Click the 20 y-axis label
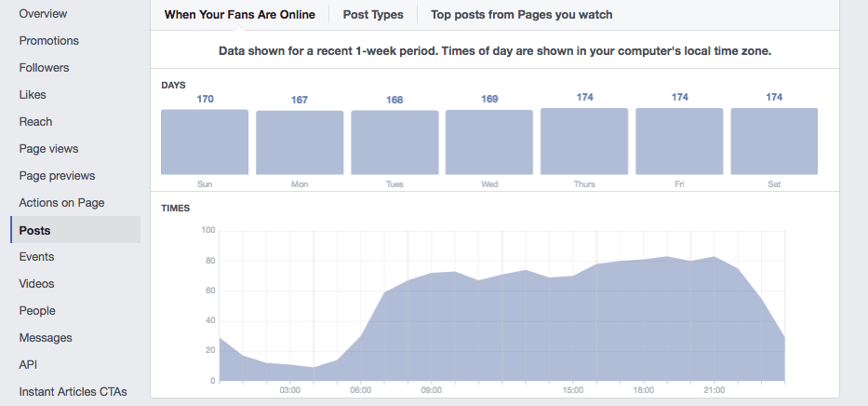The height and width of the screenshot is (406, 868). tap(210, 351)
